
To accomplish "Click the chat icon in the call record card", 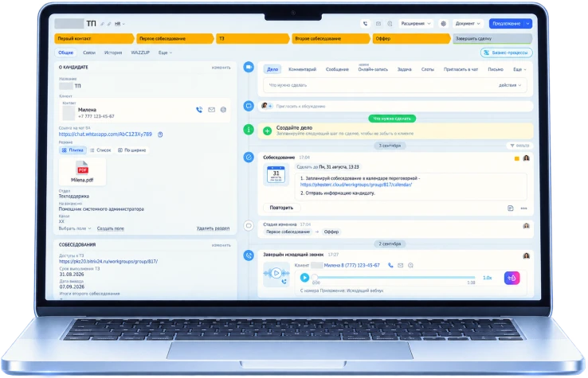I will pyautogui.click(x=410, y=265).
